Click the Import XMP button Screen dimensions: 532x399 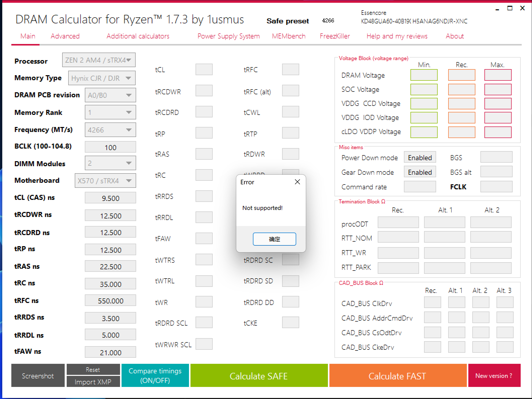tap(93, 382)
